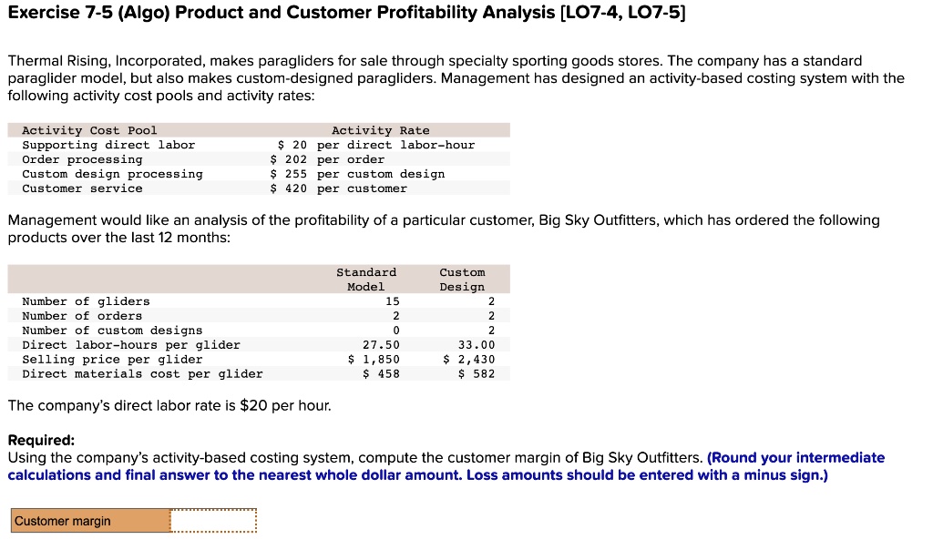Click the orange Customer margin label cell

coord(89,521)
